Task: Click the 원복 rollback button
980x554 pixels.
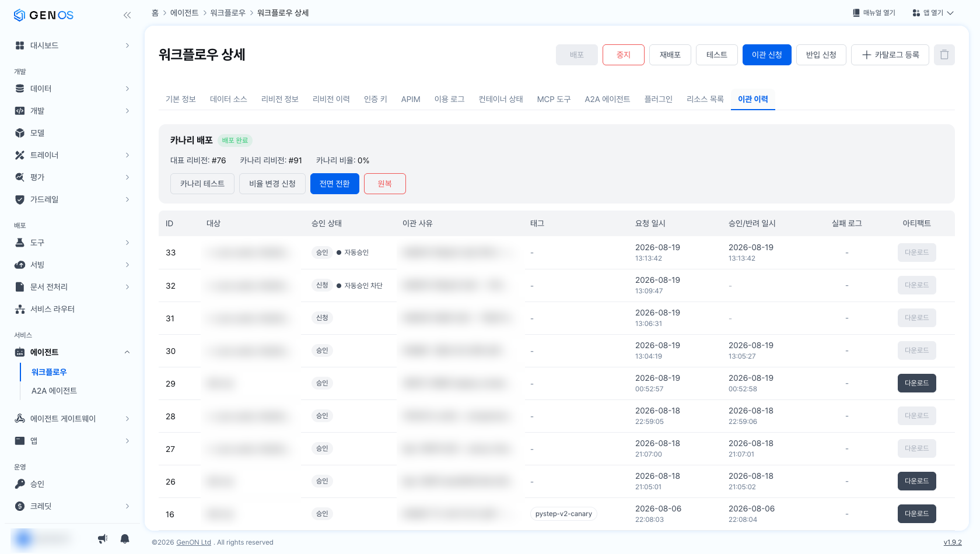Action: [385, 184]
